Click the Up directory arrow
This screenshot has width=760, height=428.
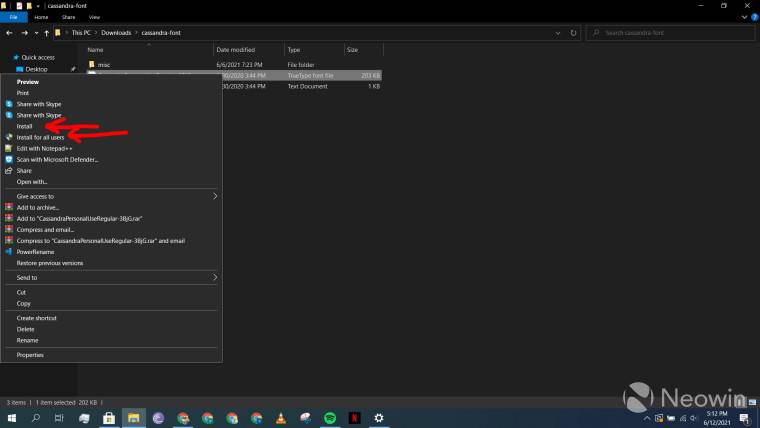(46, 33)
